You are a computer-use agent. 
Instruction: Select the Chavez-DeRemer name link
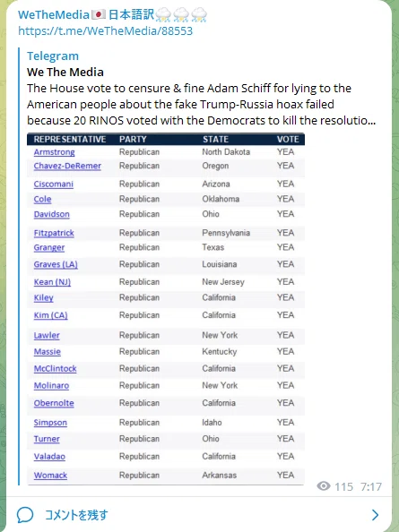67,166
